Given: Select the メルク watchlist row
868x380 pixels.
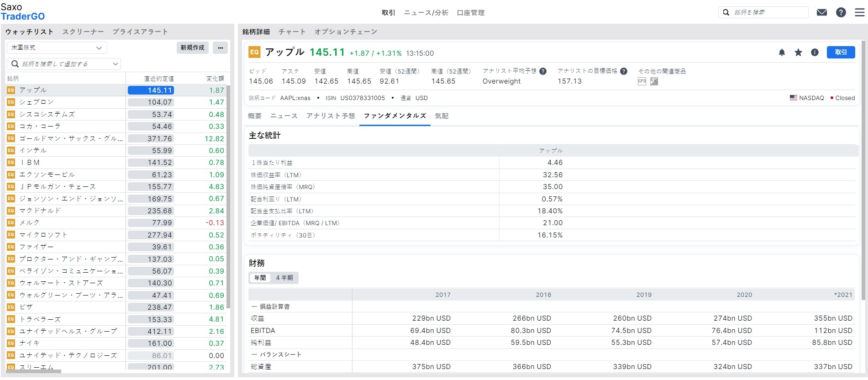Looking at the screenshot, I should tap(116, 223).
